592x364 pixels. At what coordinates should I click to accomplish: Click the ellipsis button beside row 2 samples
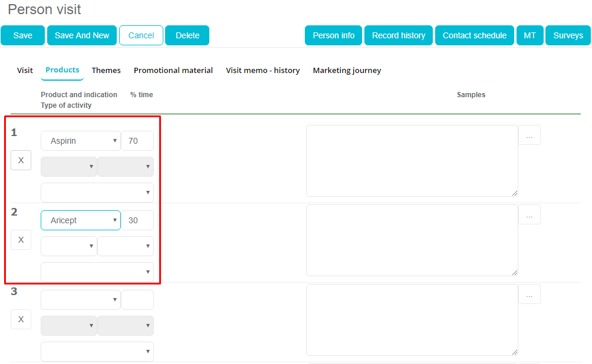coord(529,215)
